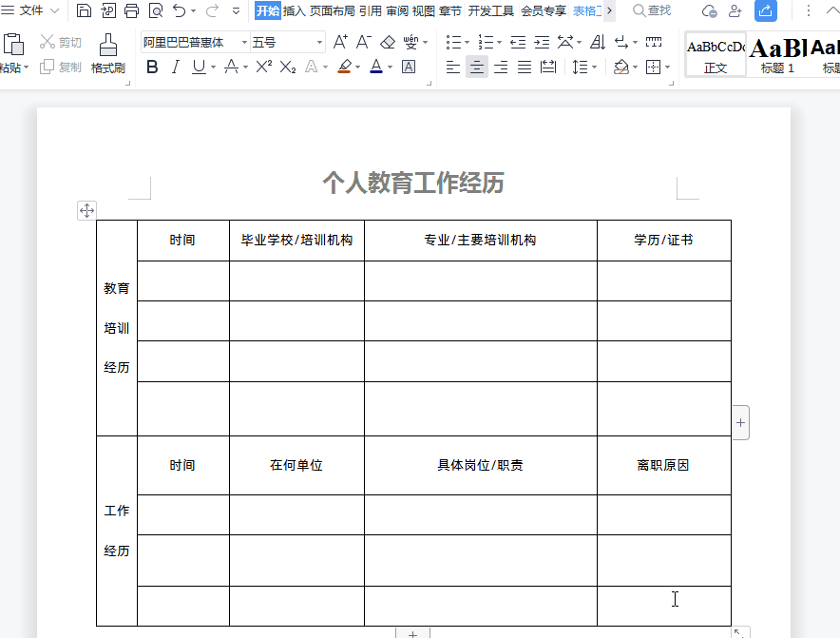
Task: Switch to the 开发工具 tab
Action: pyautogui.click(x=490, y=10)
